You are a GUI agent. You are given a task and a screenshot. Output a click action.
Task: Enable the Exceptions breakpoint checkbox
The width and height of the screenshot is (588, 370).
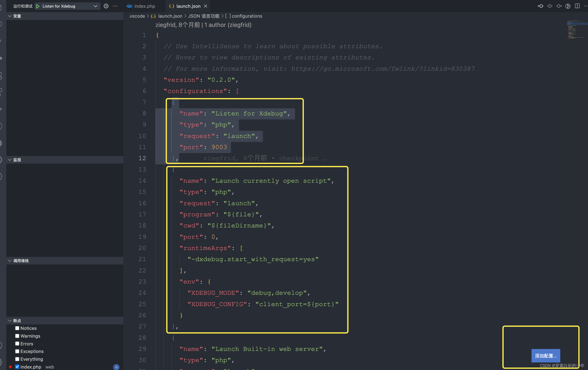click(x=17, y=351)
